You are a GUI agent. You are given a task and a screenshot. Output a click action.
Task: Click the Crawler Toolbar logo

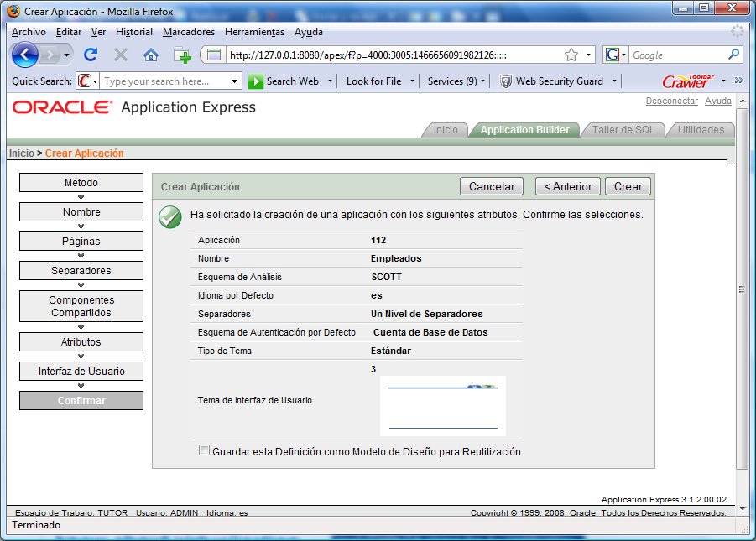tap(687, 81)
